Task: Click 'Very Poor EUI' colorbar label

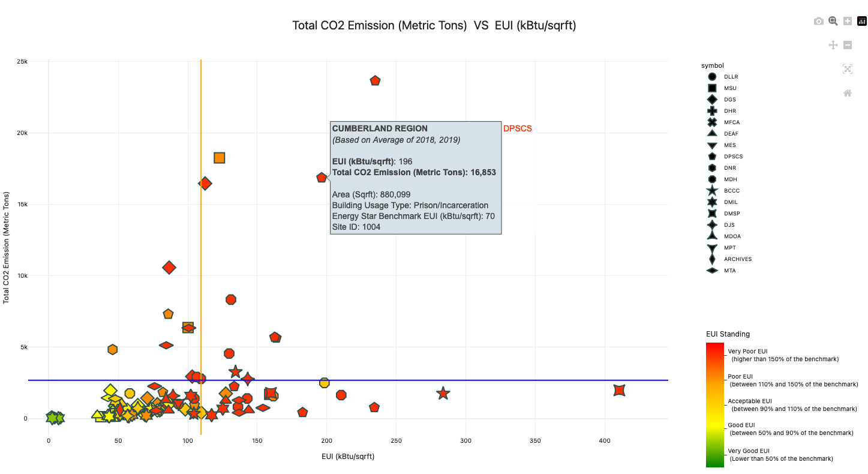Action: click(x=747, y=352)
